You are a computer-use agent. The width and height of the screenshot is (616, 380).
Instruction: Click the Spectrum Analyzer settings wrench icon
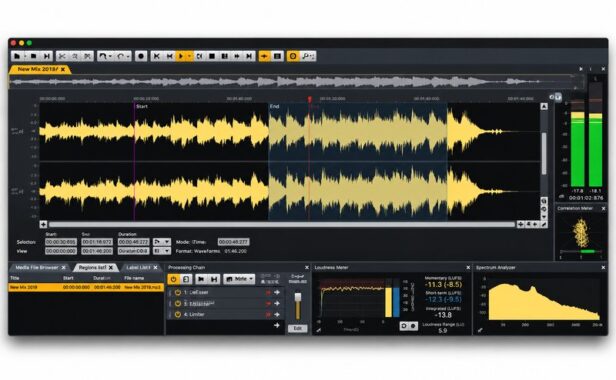[480, 330]
